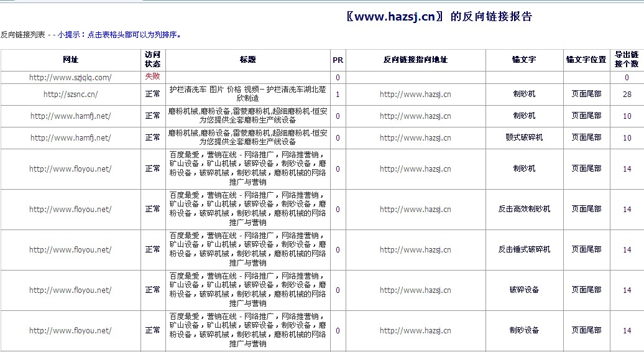644x352 pixels.
Task: Open the http://szsnc.cn/ URL link
Action: (x=70, y=95)
